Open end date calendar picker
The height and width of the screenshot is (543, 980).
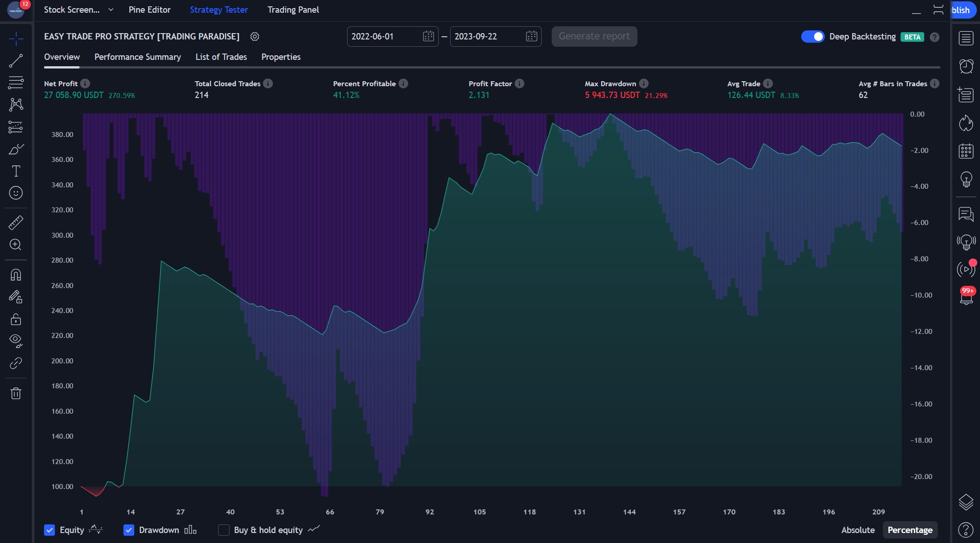[x=531, y=37]
